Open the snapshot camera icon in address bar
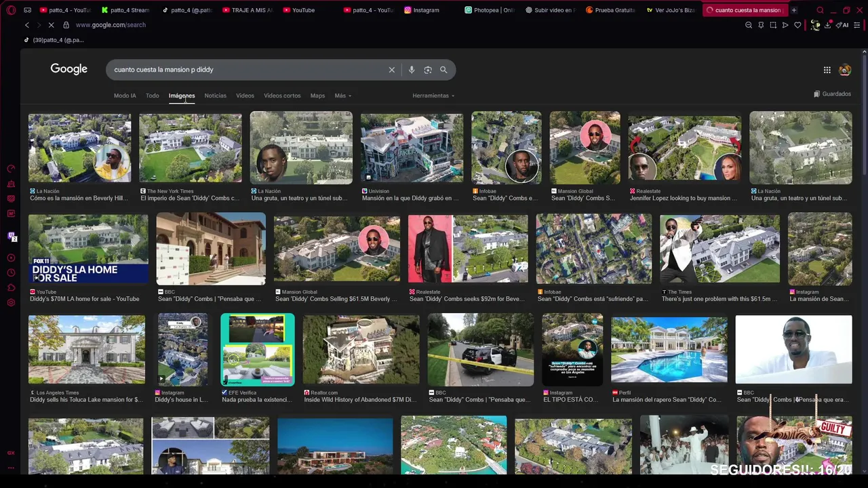 773,25
